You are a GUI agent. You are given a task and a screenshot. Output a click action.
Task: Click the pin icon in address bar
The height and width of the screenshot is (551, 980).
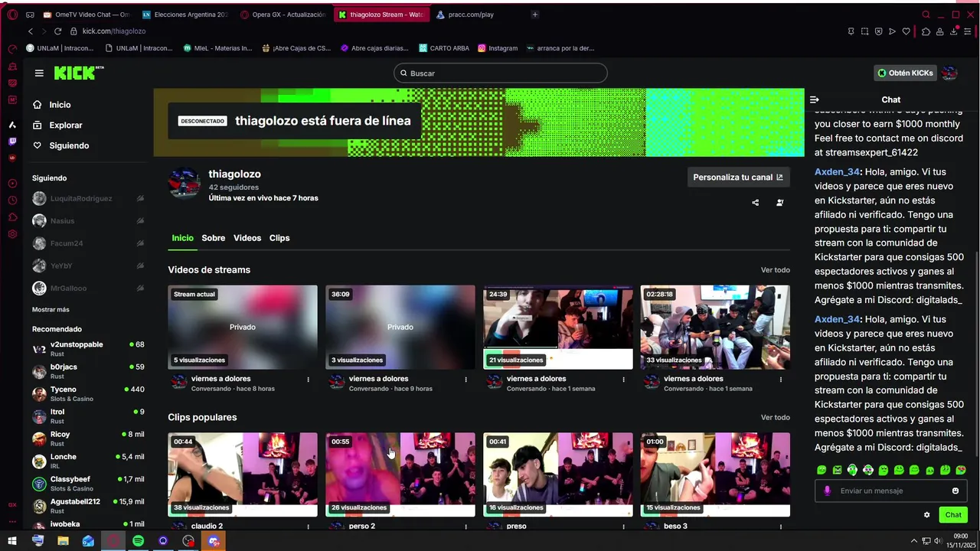click(x=851, y=31)
